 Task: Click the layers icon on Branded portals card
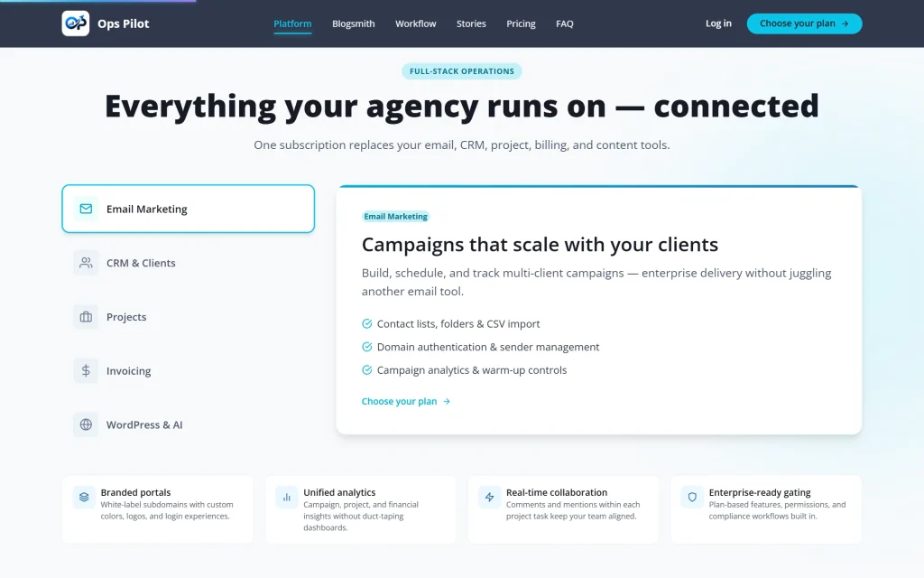pos(84,498)
